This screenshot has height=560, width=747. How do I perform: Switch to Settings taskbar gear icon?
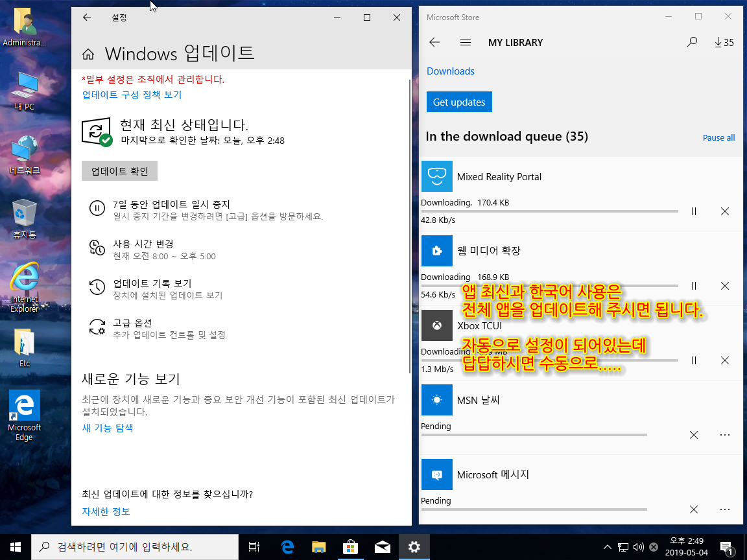(x=414, y=547)
